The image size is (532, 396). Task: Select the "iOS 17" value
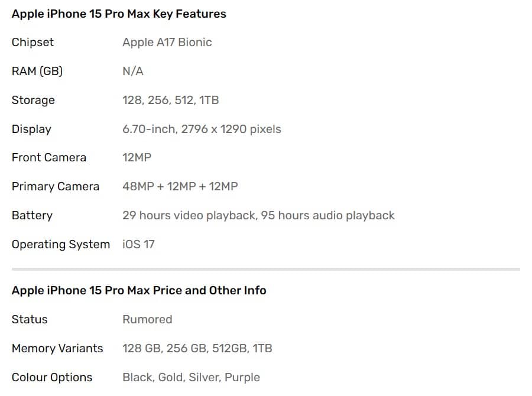pos(138,244)
